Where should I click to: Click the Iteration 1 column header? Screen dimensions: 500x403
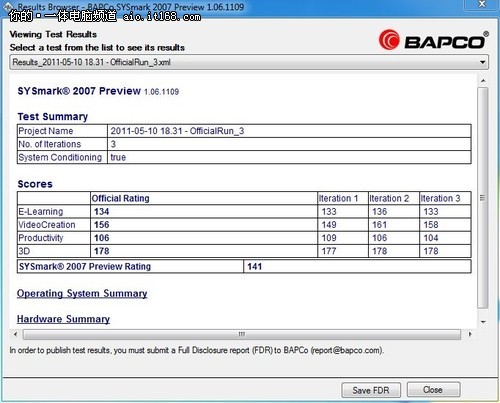pos(338,198)
